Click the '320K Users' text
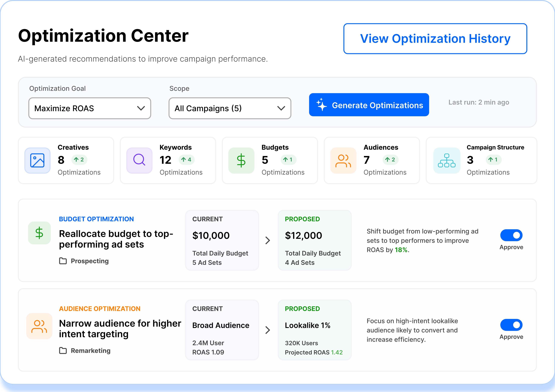The width and height of the screenshot is (555, 392). 301,343
